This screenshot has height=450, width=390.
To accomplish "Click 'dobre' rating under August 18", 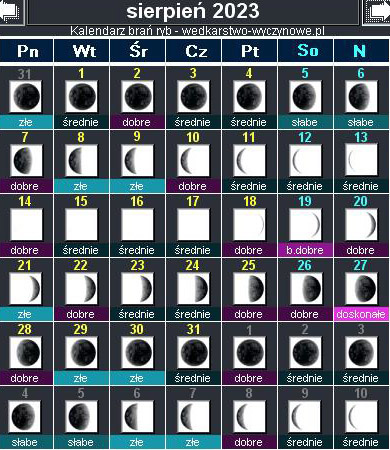I will [x=250, y=250].
